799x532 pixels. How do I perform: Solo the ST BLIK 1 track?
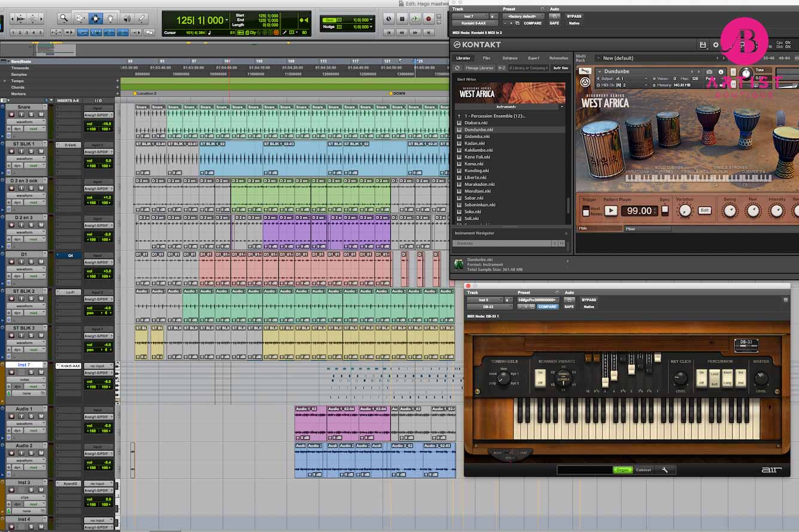coord(32,151)
